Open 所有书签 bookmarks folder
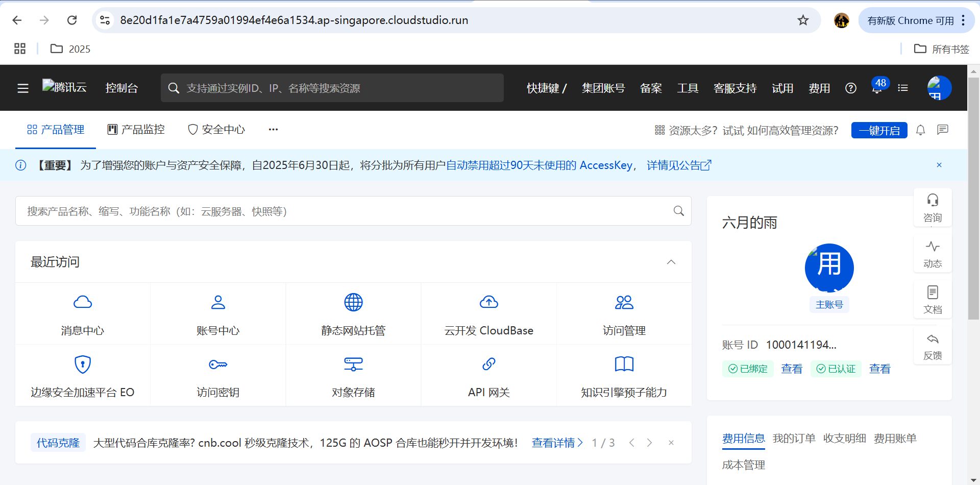 pos(942,49)
